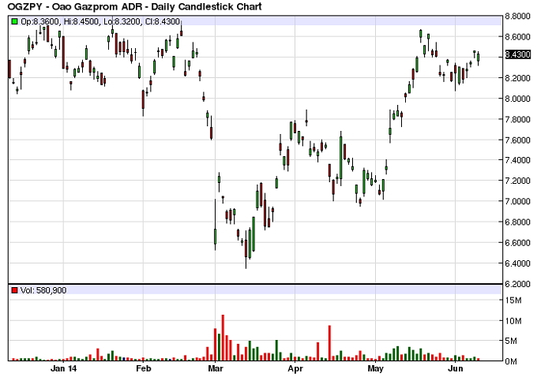Click the 7.2000 price axis label
Viewport: 537px width, 392px height.
point(517,181)
